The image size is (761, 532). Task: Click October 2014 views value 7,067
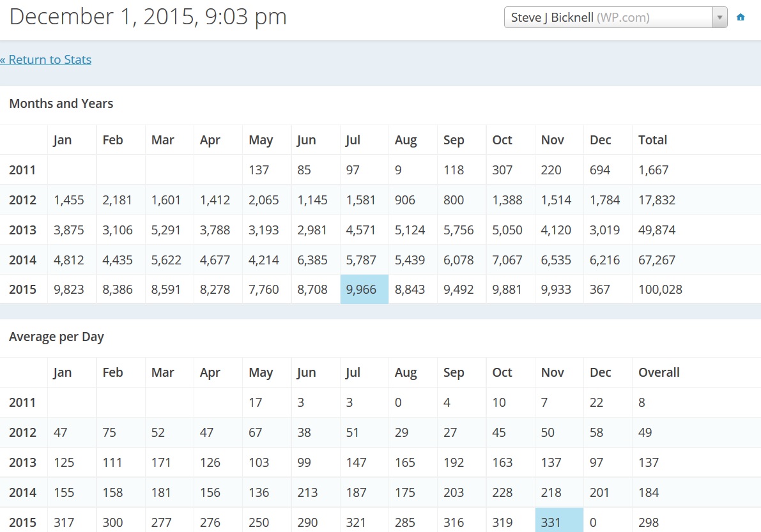point(507,260)
